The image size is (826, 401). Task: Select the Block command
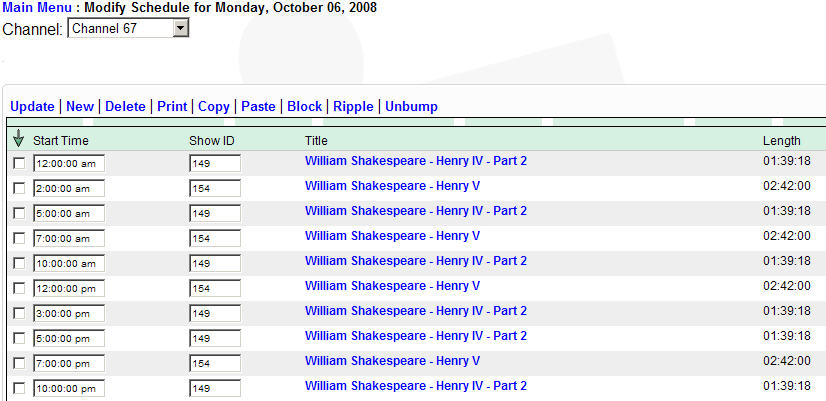click(304, 106)
